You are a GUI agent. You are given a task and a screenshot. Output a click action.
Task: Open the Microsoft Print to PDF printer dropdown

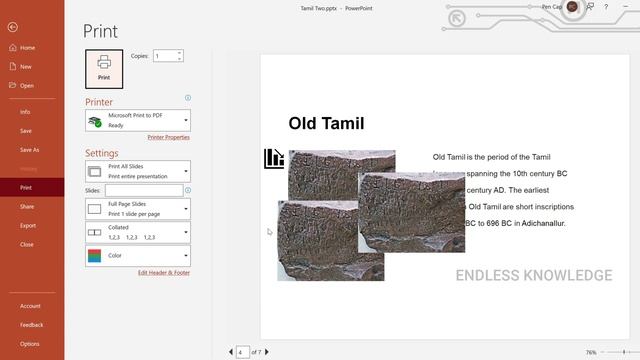[138, 120]
